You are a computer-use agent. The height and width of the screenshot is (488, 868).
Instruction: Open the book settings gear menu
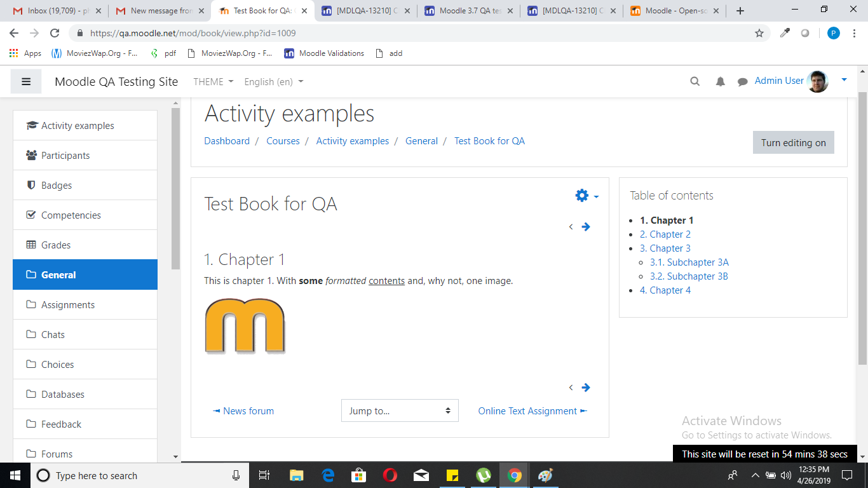(x=587, y=196)
